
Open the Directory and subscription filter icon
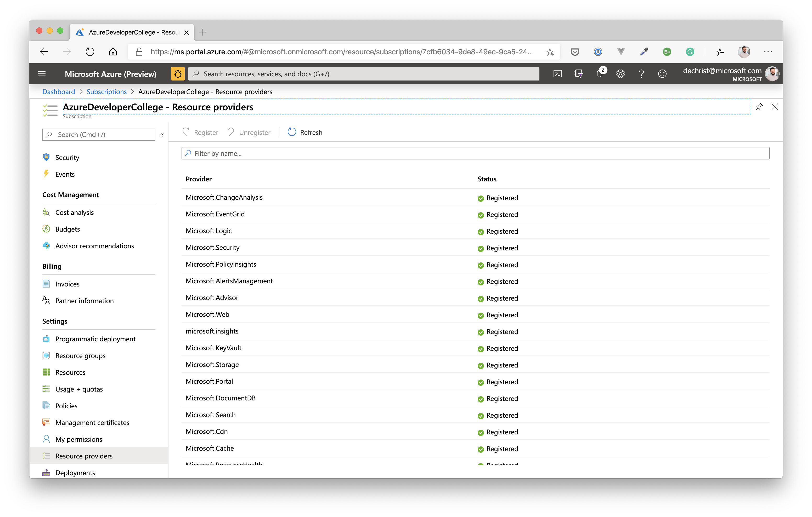578,74
